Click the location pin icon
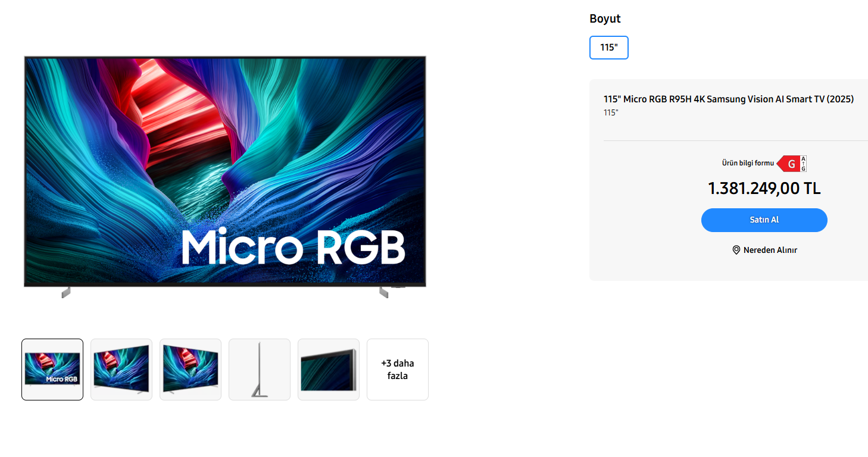This screenshot has height=457, width=868. pos(736,250)
